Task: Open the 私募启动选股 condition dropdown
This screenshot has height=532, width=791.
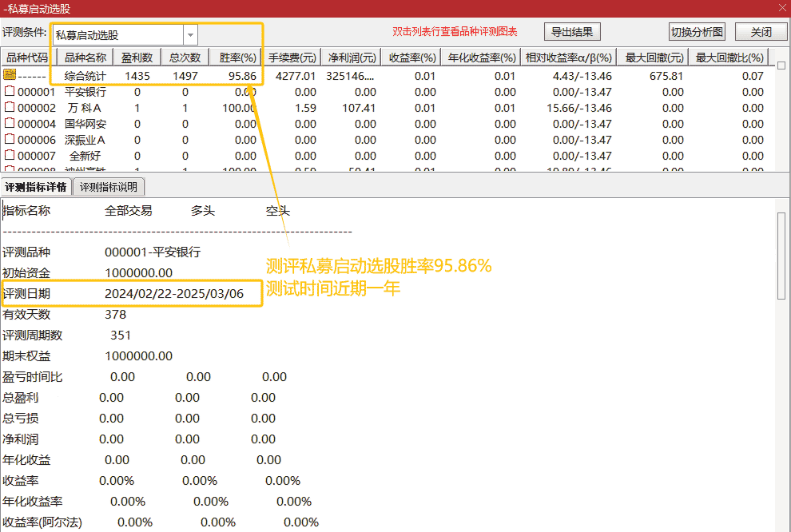Action: (x=189, y=34)
